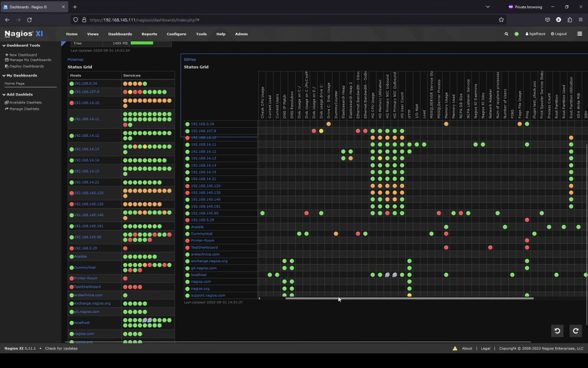Open the navbar search magnifier
The height and width of the screenshot is (368, 588).
pos(506,34)
